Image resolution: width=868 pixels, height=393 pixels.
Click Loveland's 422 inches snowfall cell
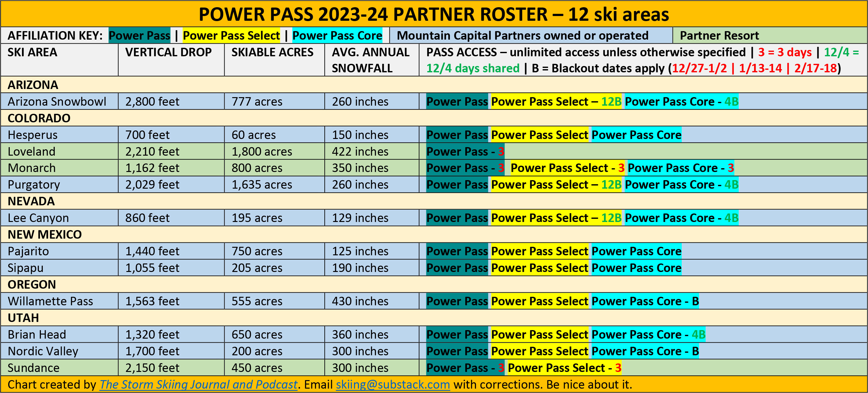coord(360,152)
